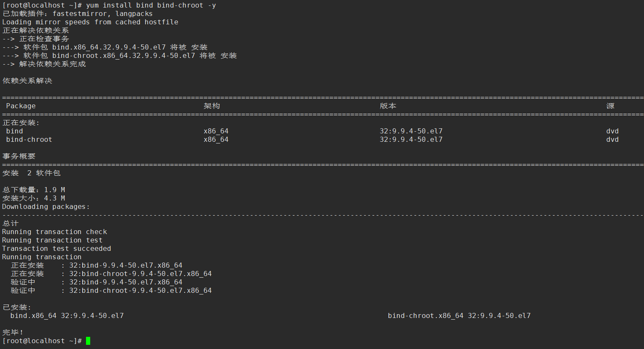Click the 事务概要 heading
The width and height of the screenshot is (644, 349).
pos(19,156)
